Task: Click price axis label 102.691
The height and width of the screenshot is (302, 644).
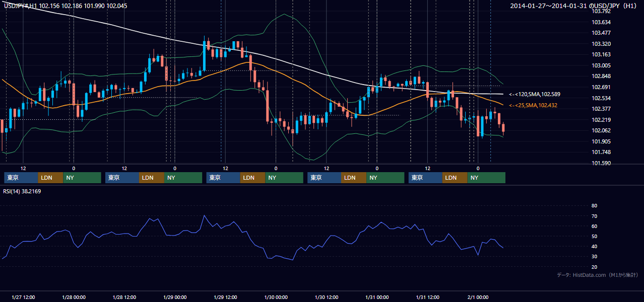Action: [601, 87]
